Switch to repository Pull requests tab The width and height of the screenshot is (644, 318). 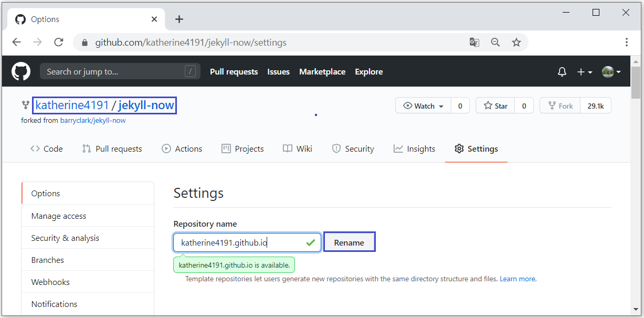tap(112, 149)
